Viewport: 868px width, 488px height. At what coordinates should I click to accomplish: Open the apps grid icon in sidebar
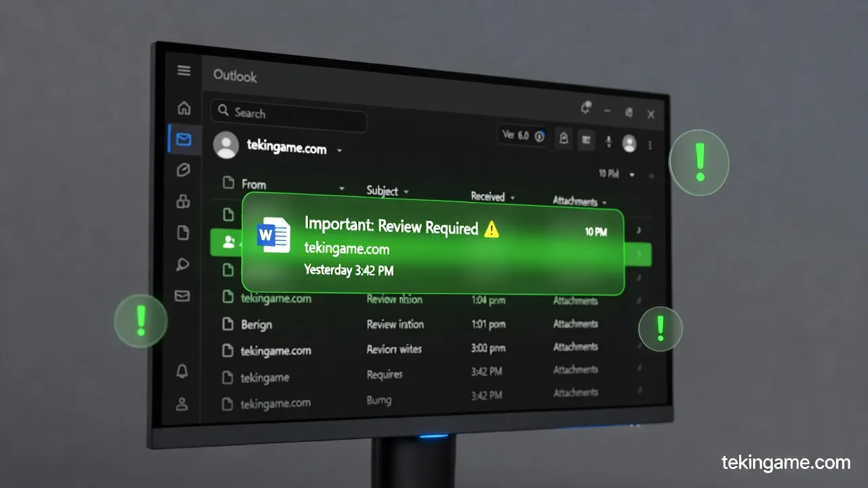click(183, 201)
